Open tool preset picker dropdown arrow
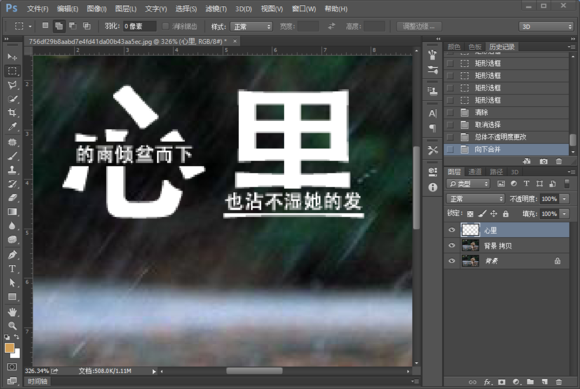Image resolution: width=580 pixels, height=389 pixels. [x=30, y=27]
